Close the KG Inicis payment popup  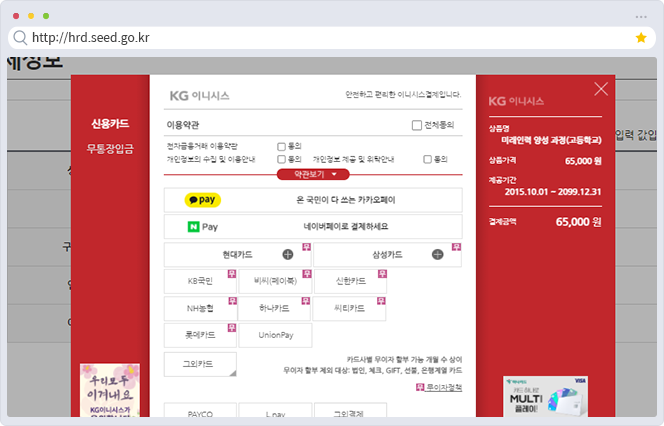(601, 89)
